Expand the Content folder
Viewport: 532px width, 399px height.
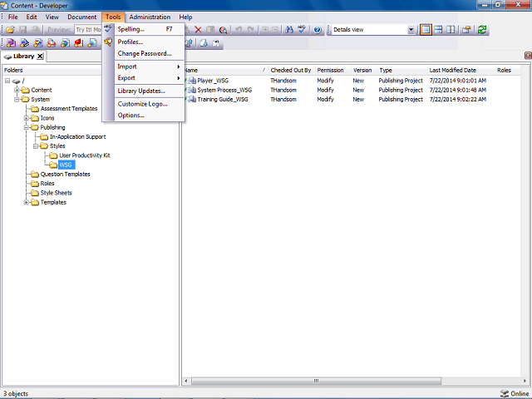[17, 90]
